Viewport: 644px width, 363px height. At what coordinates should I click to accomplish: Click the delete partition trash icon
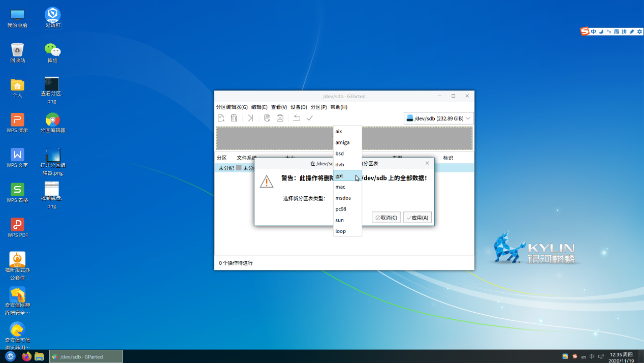234,118
